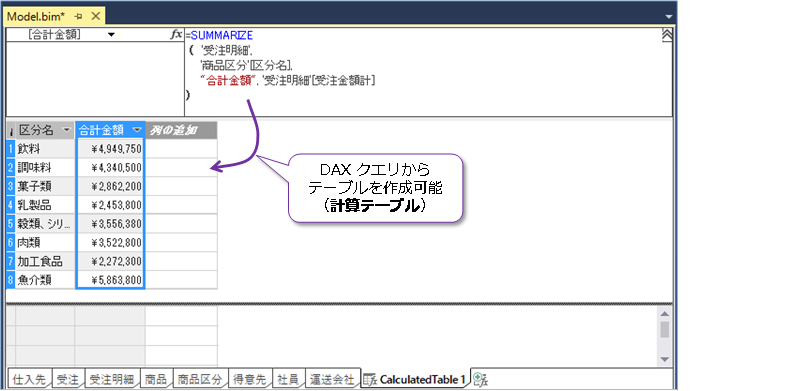
Task: Switch to the 受注明細 table tab
Action: (x=112, y=379)
